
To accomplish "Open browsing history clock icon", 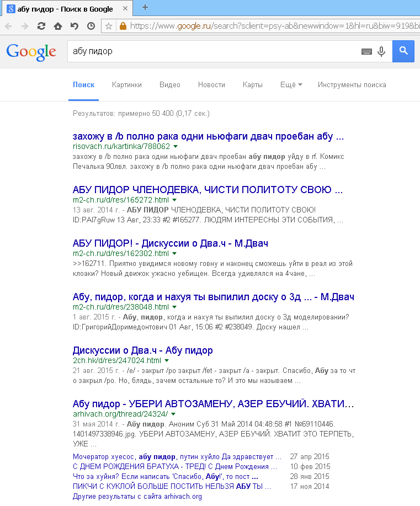I will [91, 26].
